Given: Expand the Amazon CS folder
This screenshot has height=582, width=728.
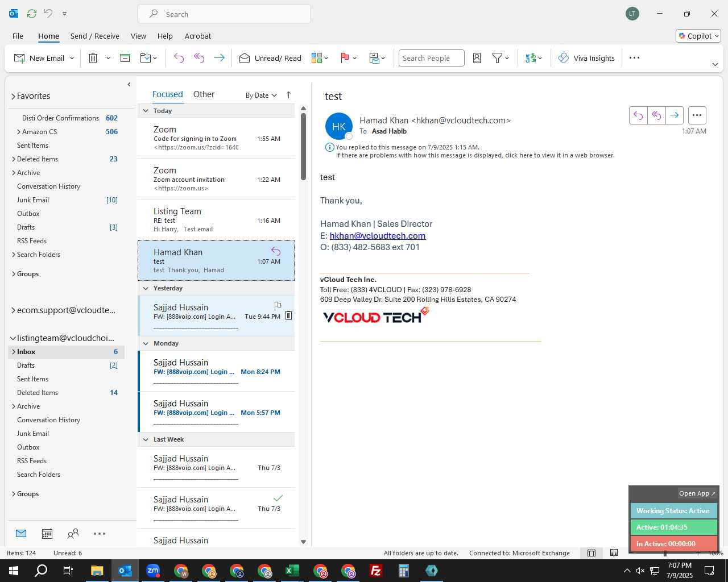Looking at the screenshot, I should (19, 132).
